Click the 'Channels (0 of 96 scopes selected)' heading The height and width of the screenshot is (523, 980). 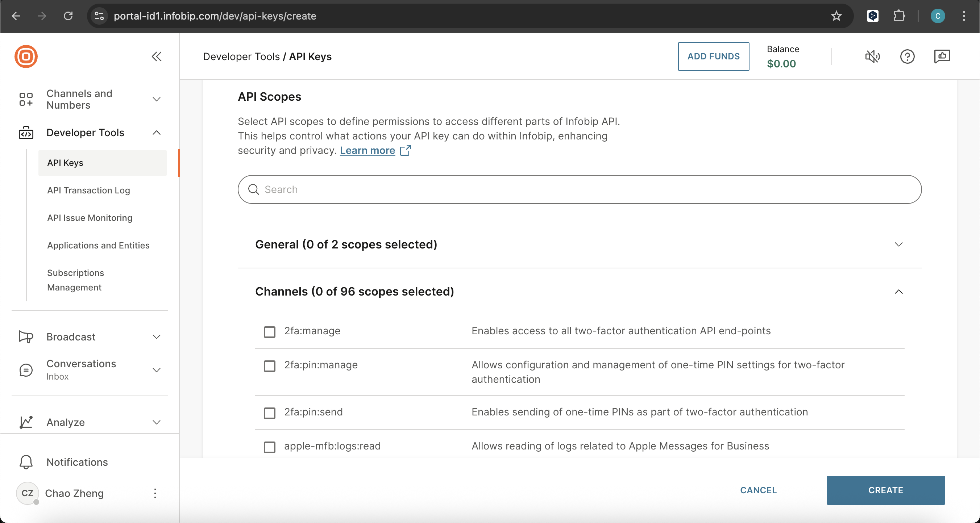354,292
